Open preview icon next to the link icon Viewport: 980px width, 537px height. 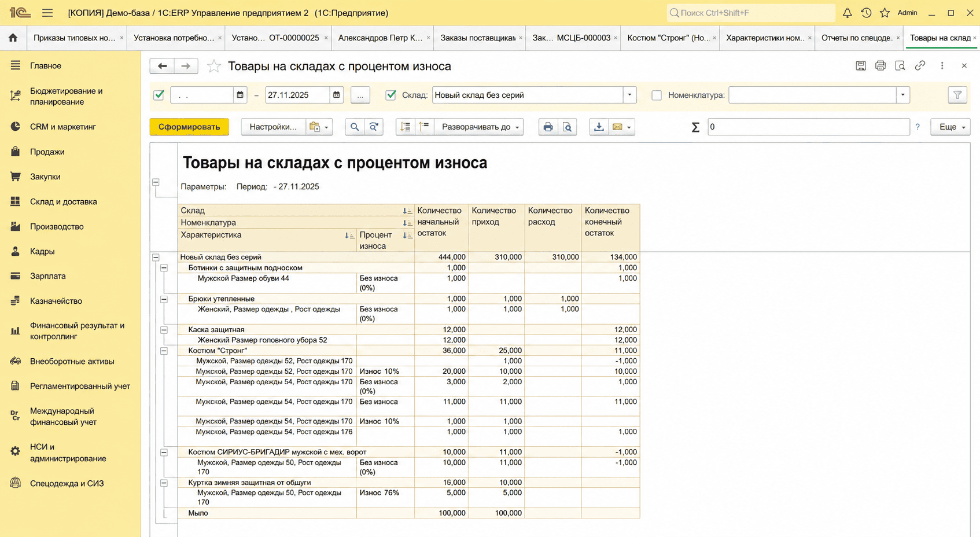[x=900, y=66]
